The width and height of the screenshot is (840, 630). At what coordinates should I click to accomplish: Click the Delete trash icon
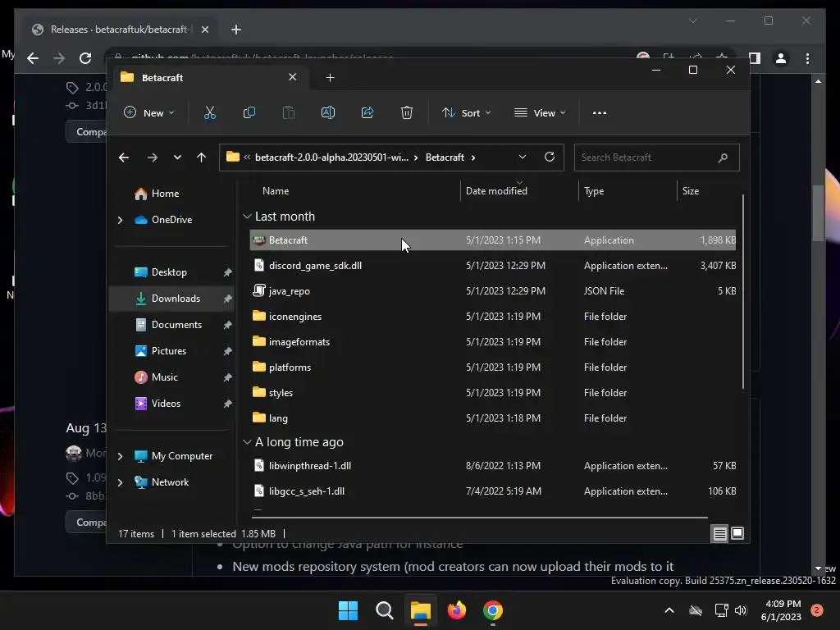[407, 112]
